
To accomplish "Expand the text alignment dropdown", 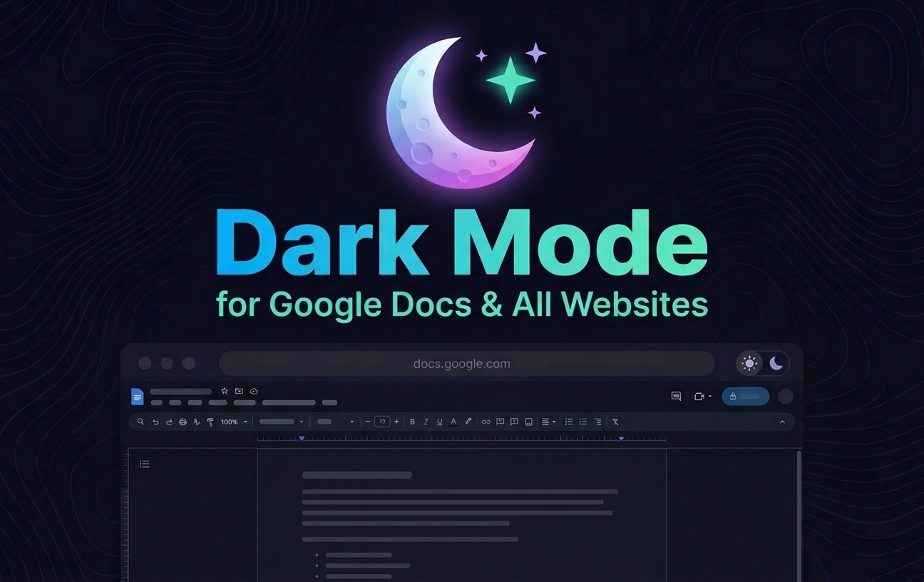I will coord(553,421).
